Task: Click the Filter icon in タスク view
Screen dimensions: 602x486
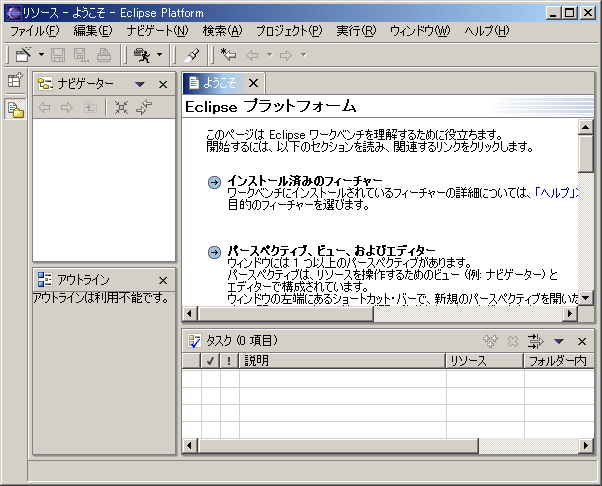Action: (x=536, y=341)
